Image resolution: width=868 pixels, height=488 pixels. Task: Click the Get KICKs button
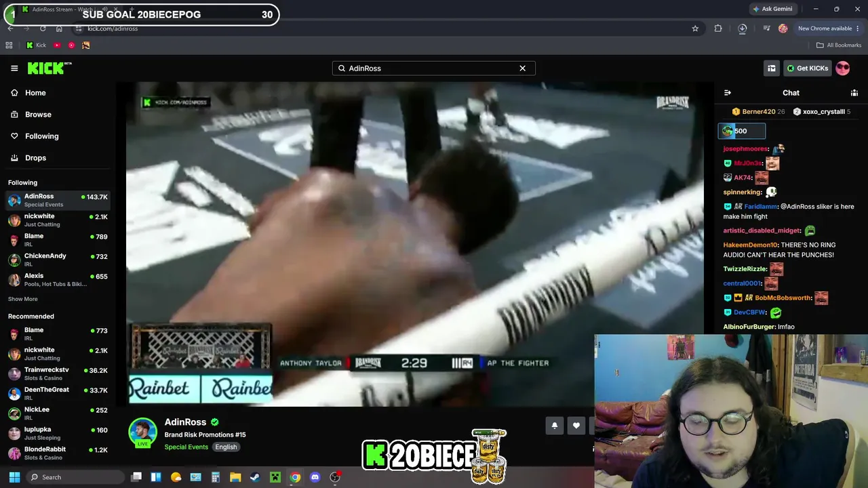(807, 68)
